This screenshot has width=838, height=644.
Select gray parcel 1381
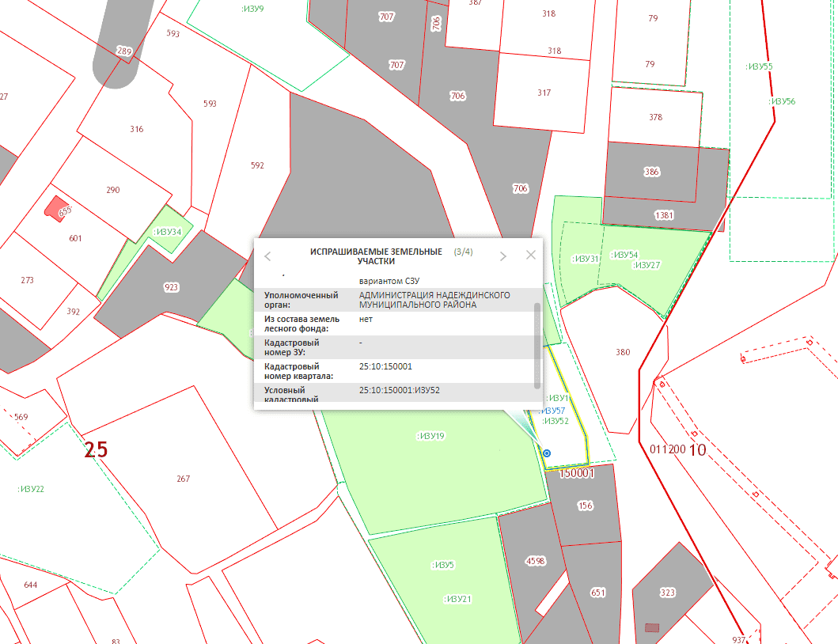click(x=665, y=215)
